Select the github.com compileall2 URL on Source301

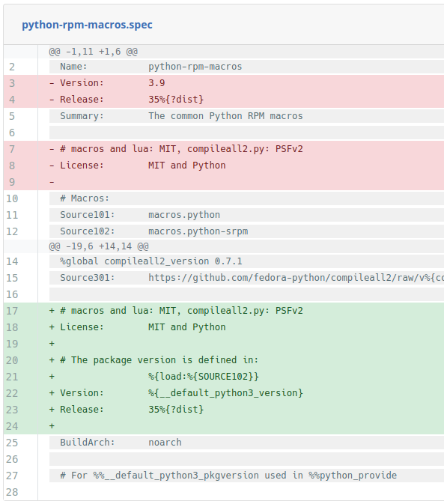pyautogui.click(x=296, y=278)
